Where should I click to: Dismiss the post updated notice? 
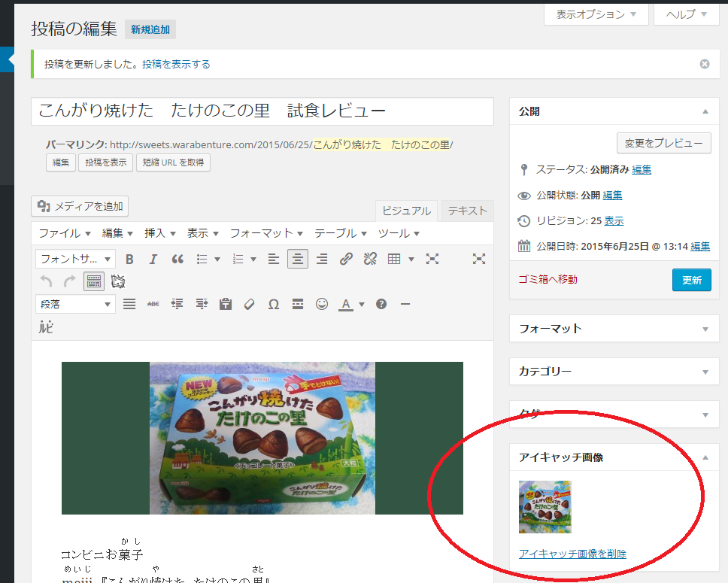coord(705,64)
